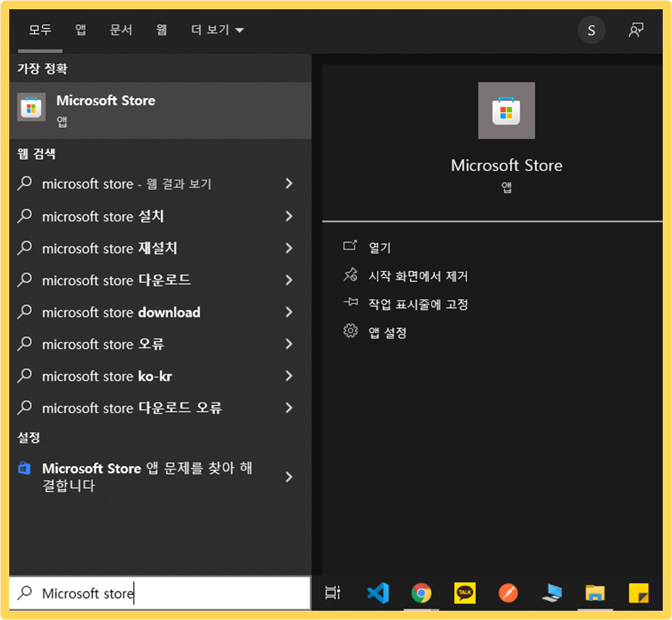This screenshot has width=672, height=620.
Task: Expand arrow beside 'microsoft store download'
Action: pyautogui.click(x=289, y=312)
